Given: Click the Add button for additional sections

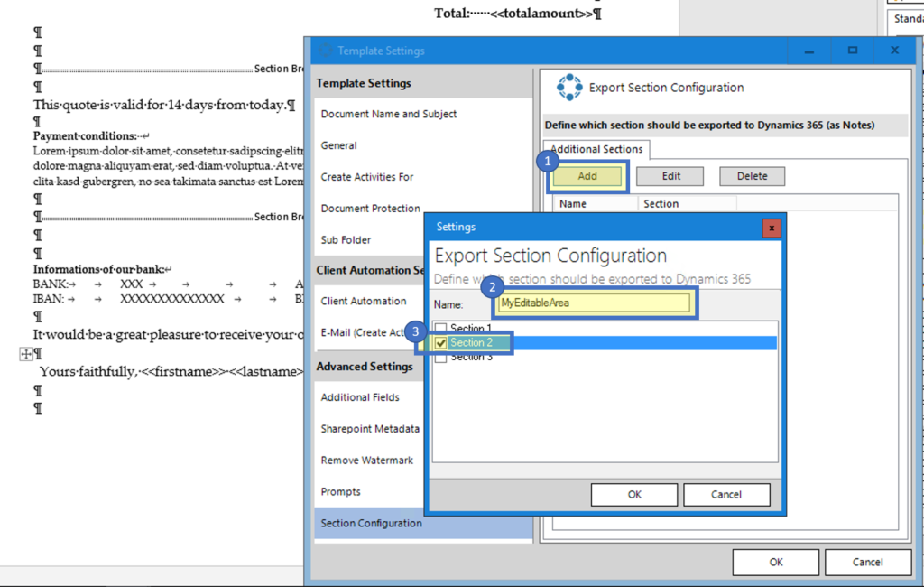Looking at the screenshot, I should [587, 176].
